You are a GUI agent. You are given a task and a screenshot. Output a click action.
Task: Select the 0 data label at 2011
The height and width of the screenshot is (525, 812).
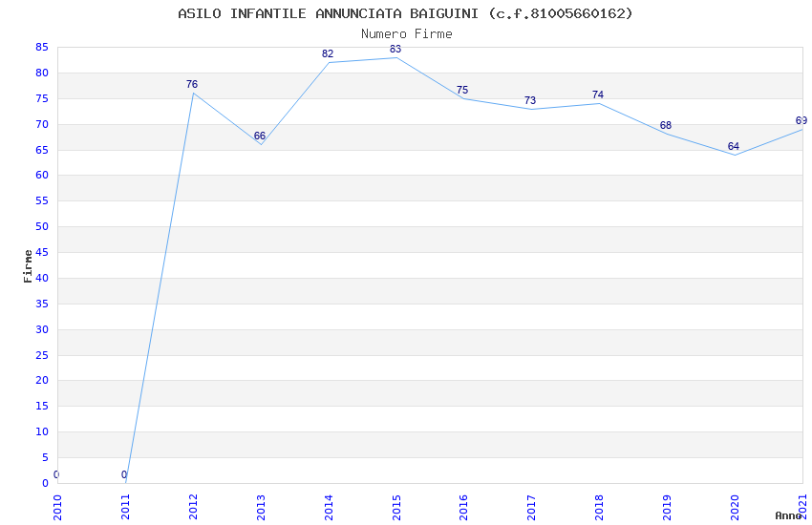point(124,474)
